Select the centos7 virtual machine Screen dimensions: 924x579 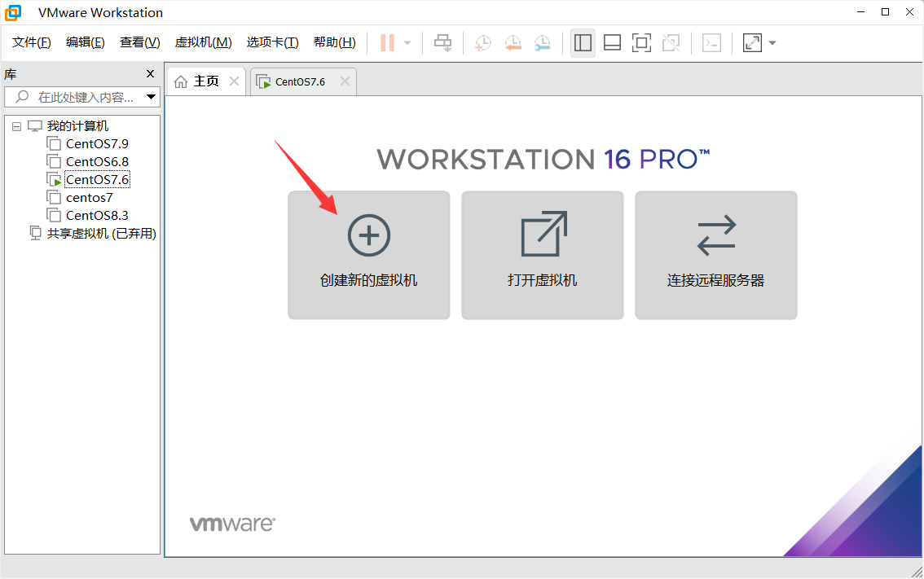click(89, 197)
